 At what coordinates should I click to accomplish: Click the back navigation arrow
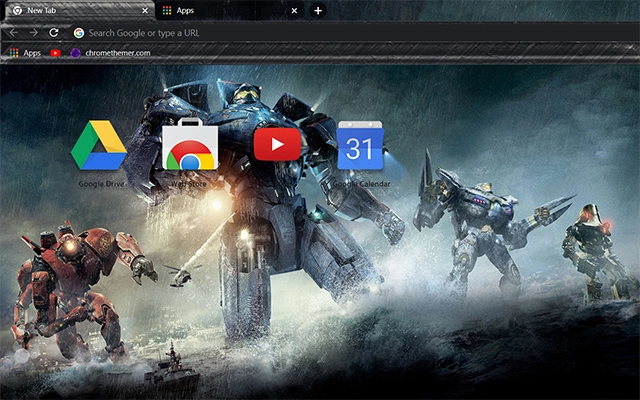tap(13, 33)
